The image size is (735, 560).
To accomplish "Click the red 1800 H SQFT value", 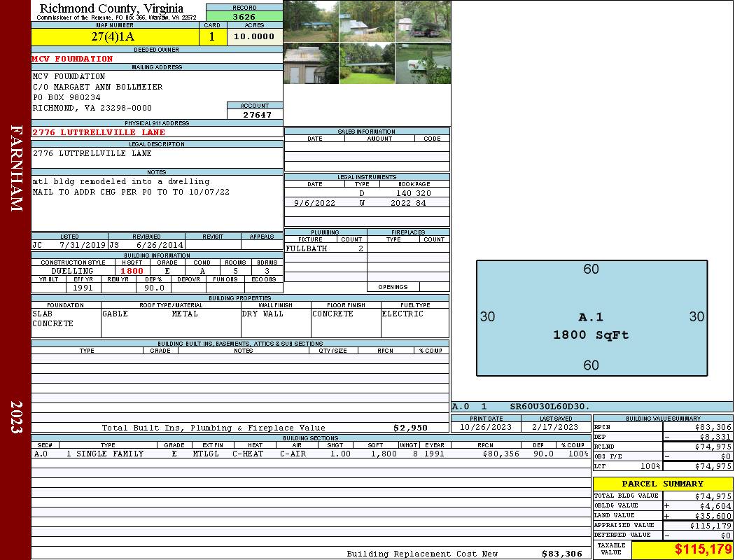I will 132,271.
